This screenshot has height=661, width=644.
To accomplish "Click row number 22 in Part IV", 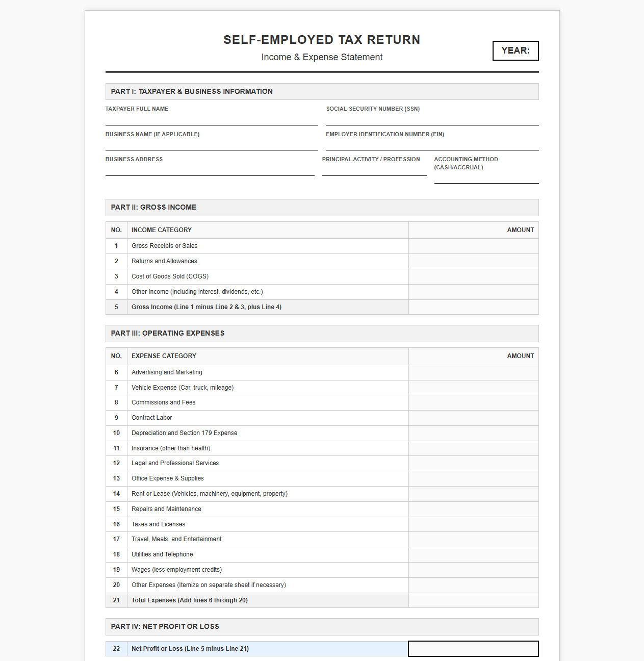I will [116, 649].
